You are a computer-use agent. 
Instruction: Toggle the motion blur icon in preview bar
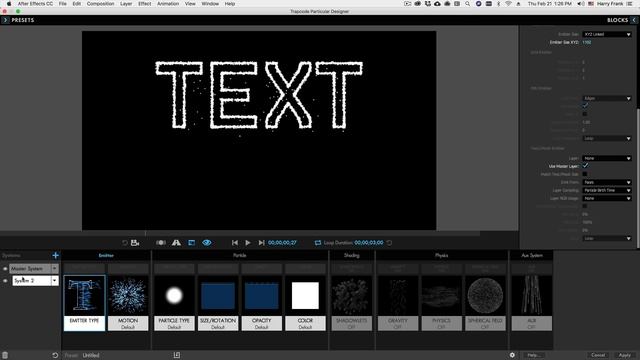coord(161,243)
